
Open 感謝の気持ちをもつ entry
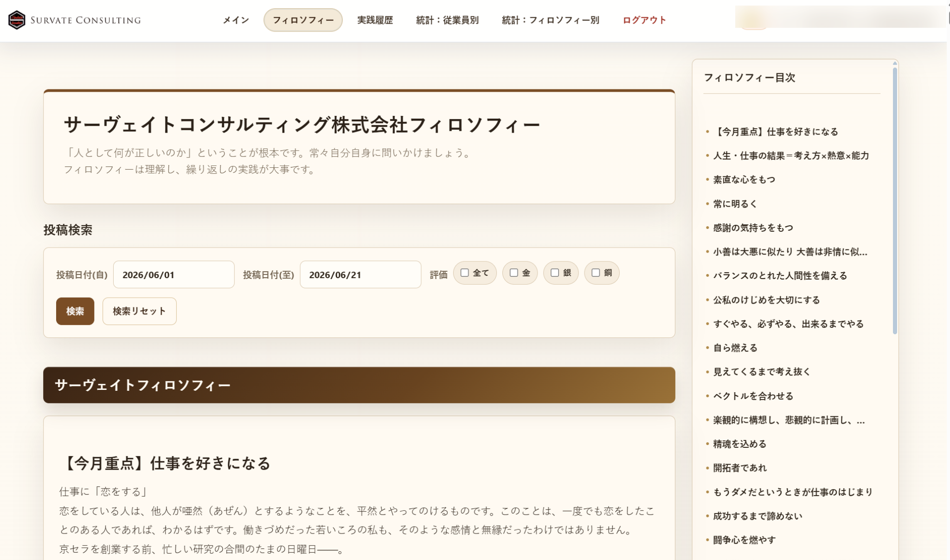753,228
